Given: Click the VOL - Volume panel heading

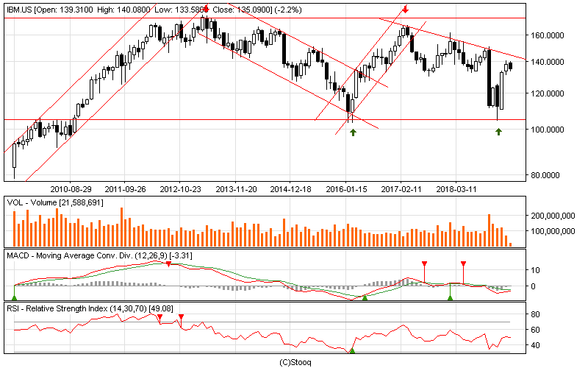Looking at the screenshot, I should pyautogui.click(x=54, y=203).
